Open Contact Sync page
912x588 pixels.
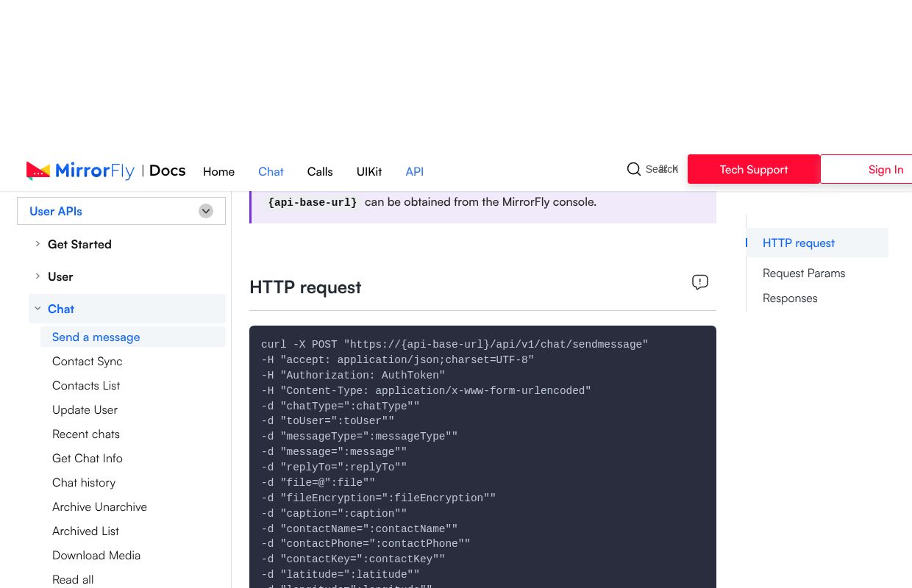88,361
